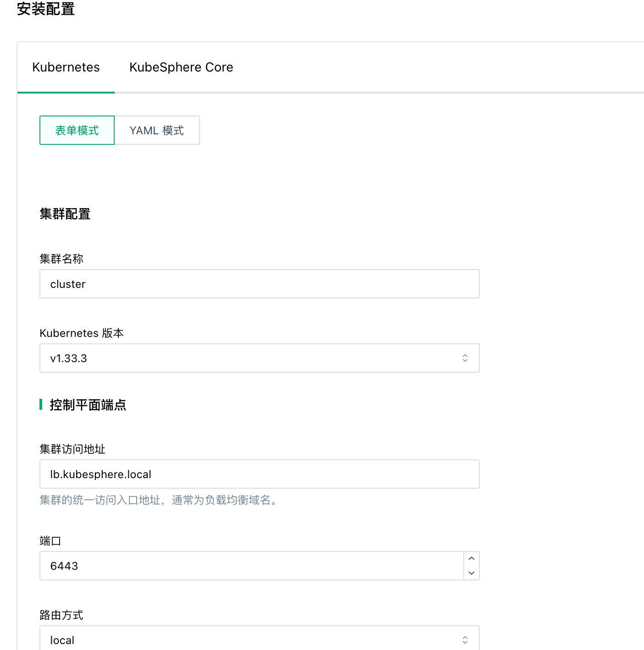Select the 集群访问地址 input showing lb.kubesphere.local
Viewport: 644px width, 650px height.
coord(259,474)
